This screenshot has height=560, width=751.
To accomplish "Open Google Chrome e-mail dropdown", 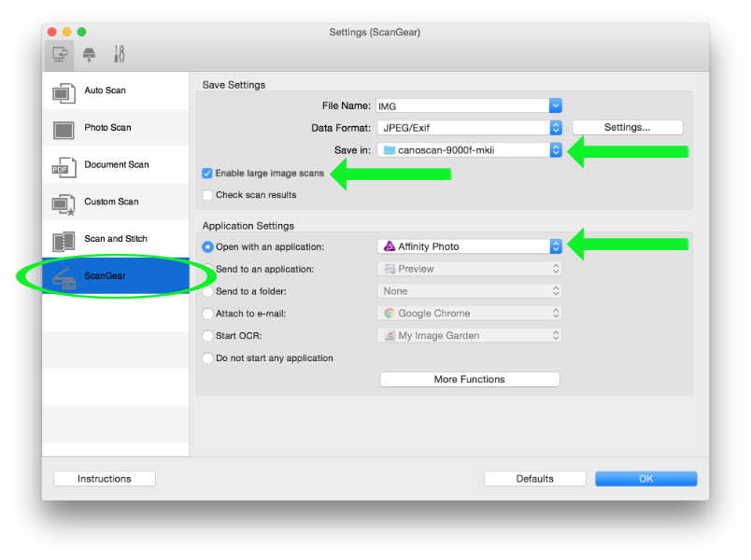I will [469, 314].
